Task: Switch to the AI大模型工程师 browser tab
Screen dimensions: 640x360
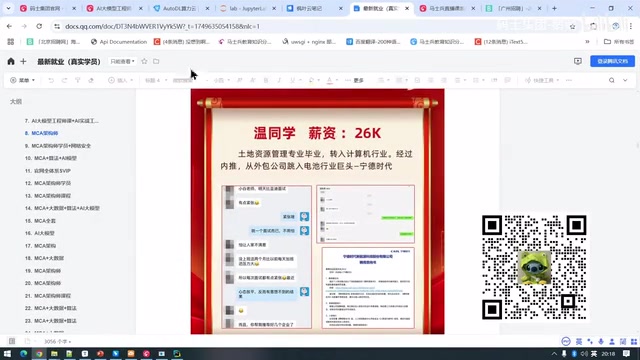Action: (x=113, y=8)
